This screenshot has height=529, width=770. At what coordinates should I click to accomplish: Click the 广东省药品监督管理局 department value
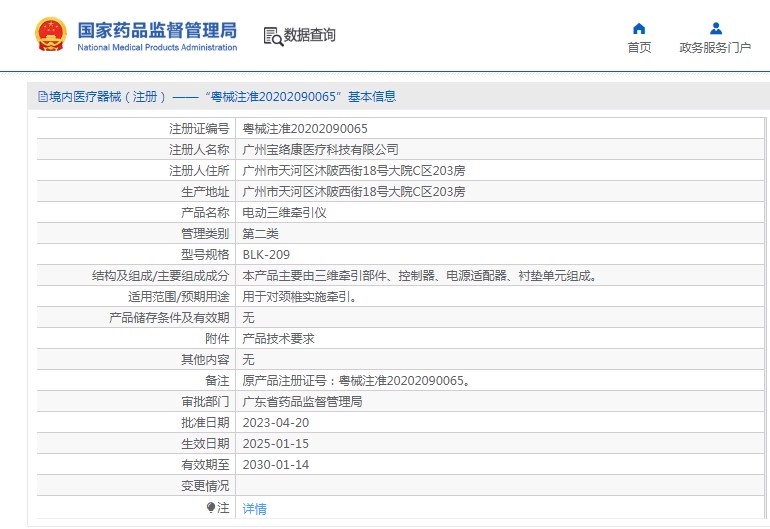302,402
